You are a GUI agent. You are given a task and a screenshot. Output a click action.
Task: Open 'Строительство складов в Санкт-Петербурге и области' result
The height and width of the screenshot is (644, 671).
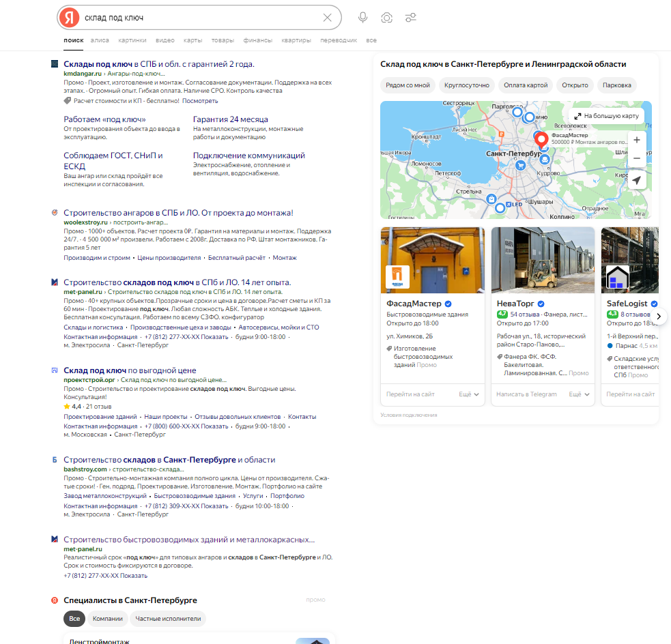point(169,460)
